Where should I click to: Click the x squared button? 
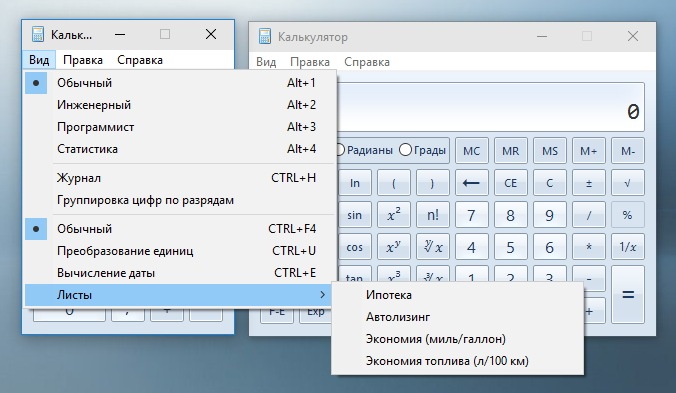coord(394,215)
